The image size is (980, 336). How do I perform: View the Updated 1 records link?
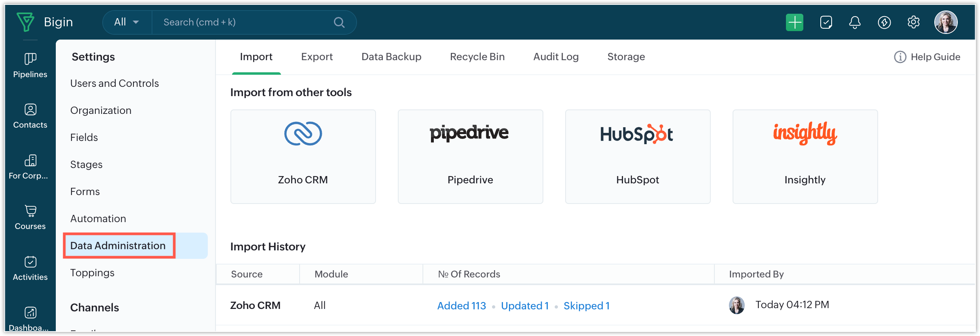click(x=525, y=306)
